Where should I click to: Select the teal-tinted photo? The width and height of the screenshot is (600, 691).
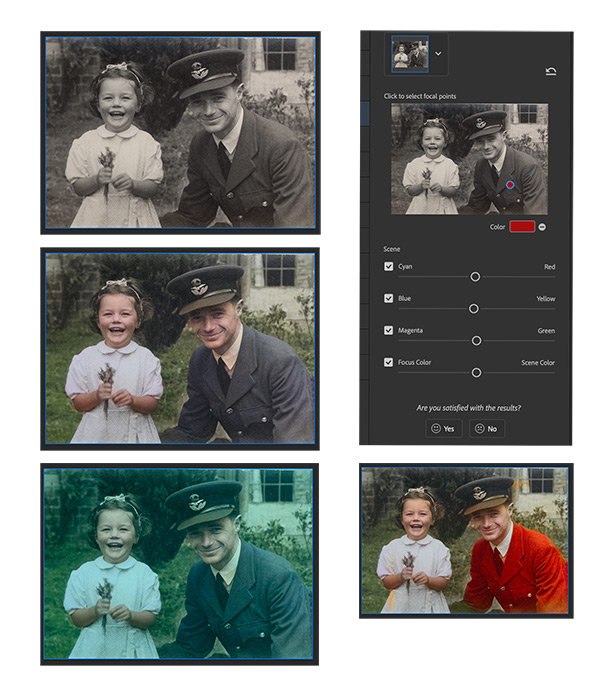pos(178,564)
